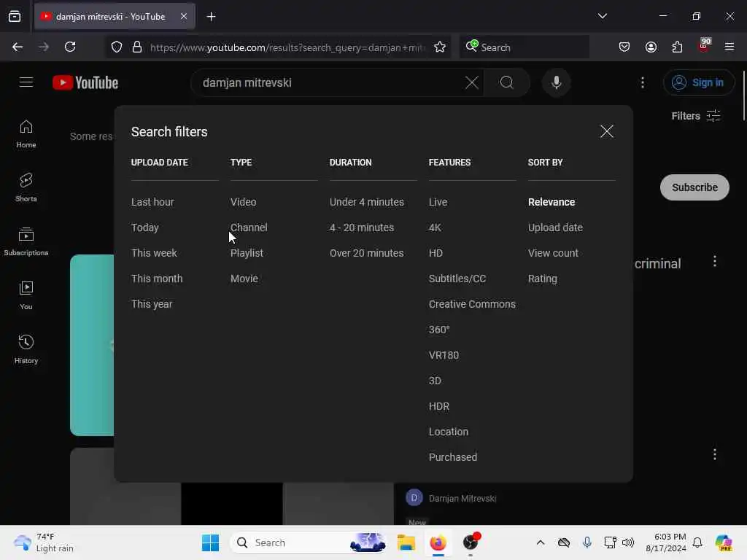Click the Sign in button
The width and height of the screenshot is (747, 560).
click(698, 83)
